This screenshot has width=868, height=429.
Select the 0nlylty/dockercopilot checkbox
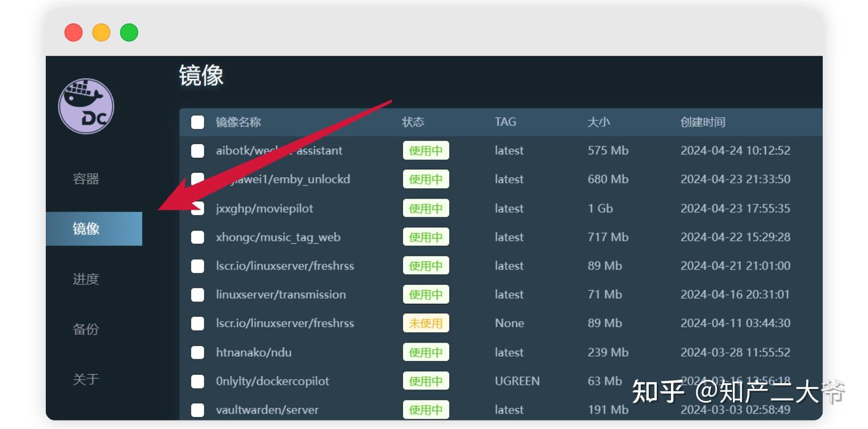point(198,381)
